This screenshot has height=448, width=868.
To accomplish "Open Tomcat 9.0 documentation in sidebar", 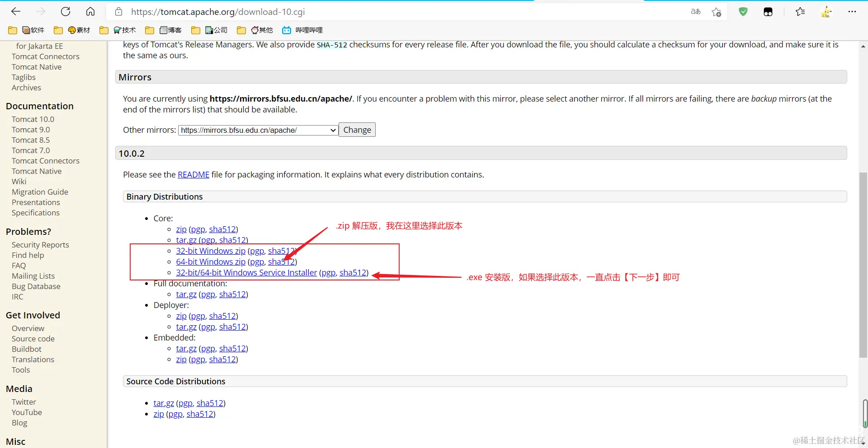I will pos(31,130).
